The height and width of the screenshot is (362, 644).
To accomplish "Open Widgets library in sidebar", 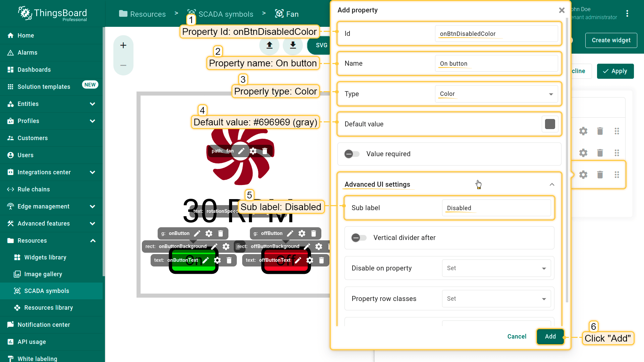I will point(45,257).
